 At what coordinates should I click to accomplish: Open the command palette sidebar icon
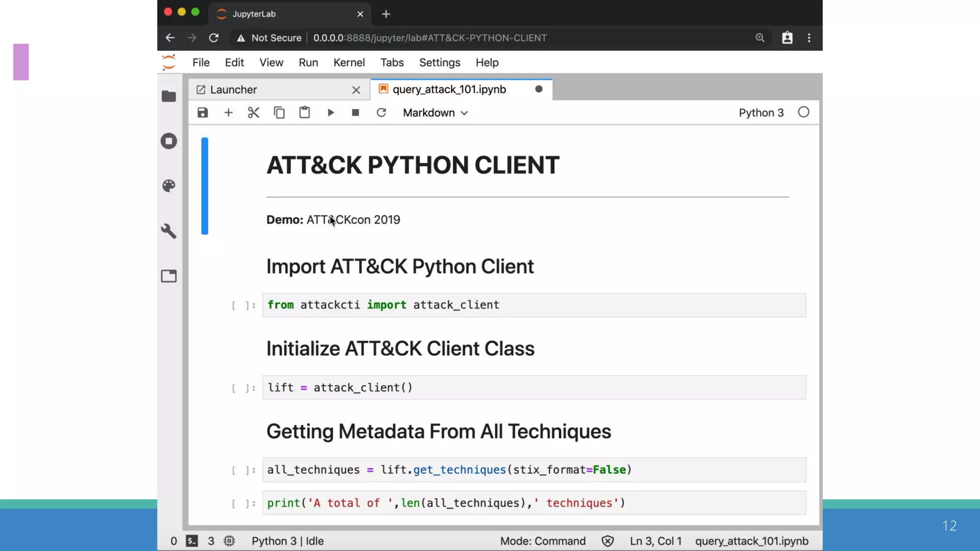168,186
